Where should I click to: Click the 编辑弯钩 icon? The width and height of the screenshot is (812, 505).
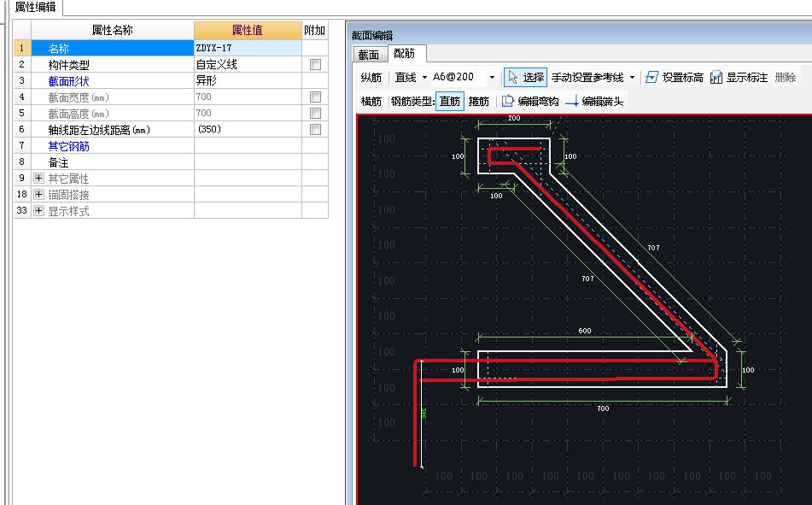click(x=507, y=101)
